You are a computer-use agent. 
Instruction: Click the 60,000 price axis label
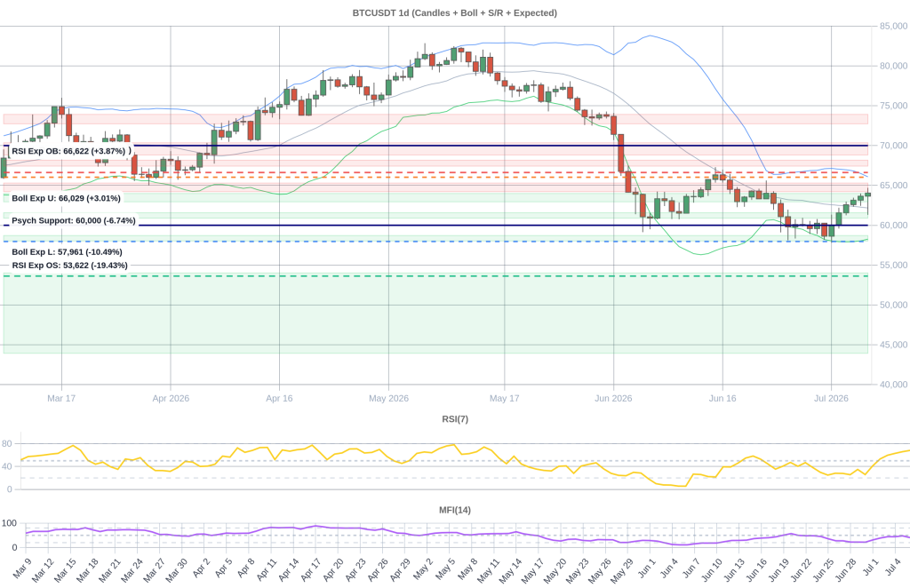(894, 226)
